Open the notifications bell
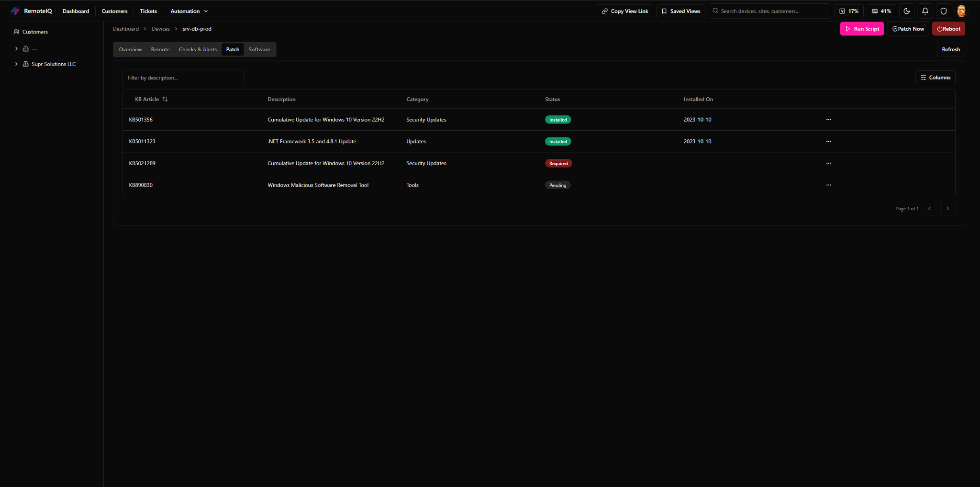Viewport: 980px width, 487px height. point(925,11)
